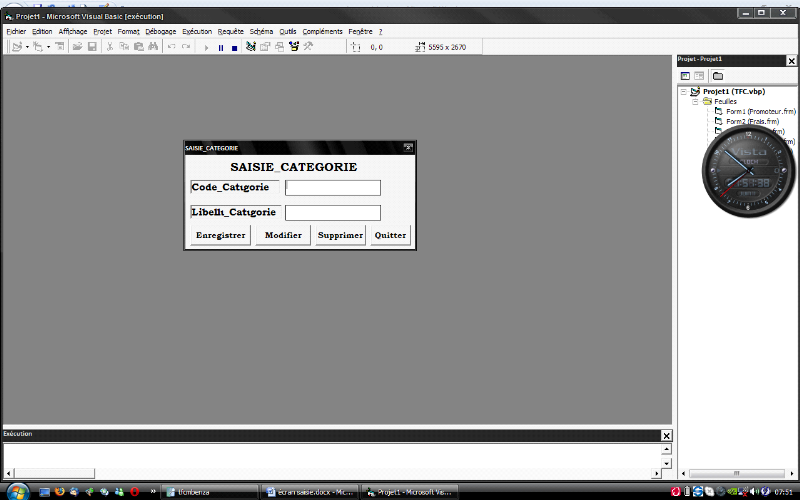Open the Toolbox hammer-and-wrench icon
Image resolution: width=800 pixels, height=500 pixels.
click(x=308, y=47)
